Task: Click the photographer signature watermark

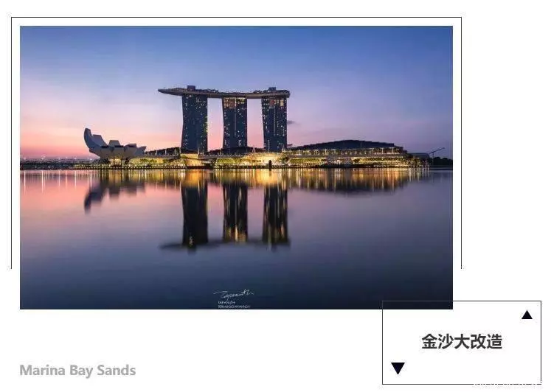Action: pyautogui.click(x=233, y=294)
